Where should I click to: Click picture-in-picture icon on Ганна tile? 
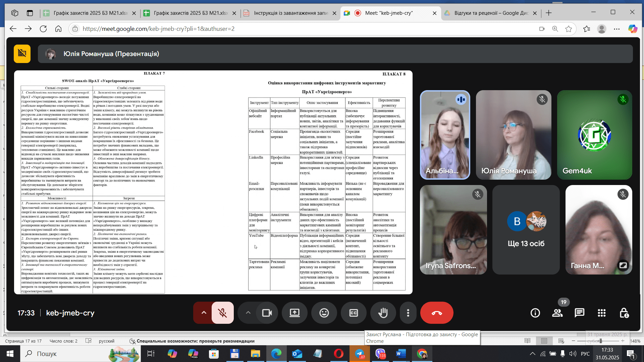[623, 265]
